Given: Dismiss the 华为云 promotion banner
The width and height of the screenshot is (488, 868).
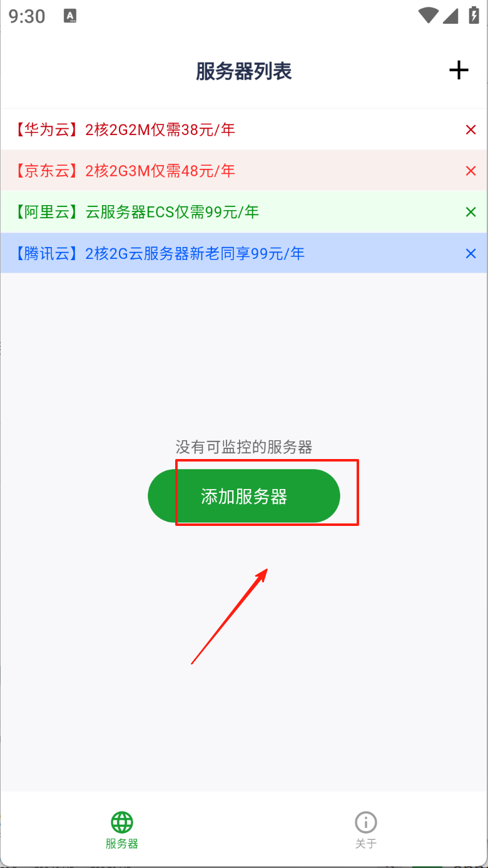Looking at the screenshot, I should pos(471,129).
